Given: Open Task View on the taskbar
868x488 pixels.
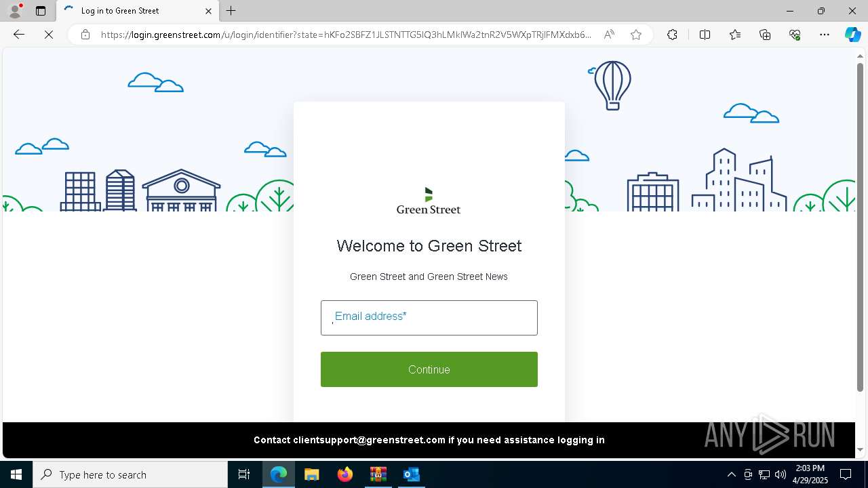Looking at the screenshot, I should tap(244, 474).
